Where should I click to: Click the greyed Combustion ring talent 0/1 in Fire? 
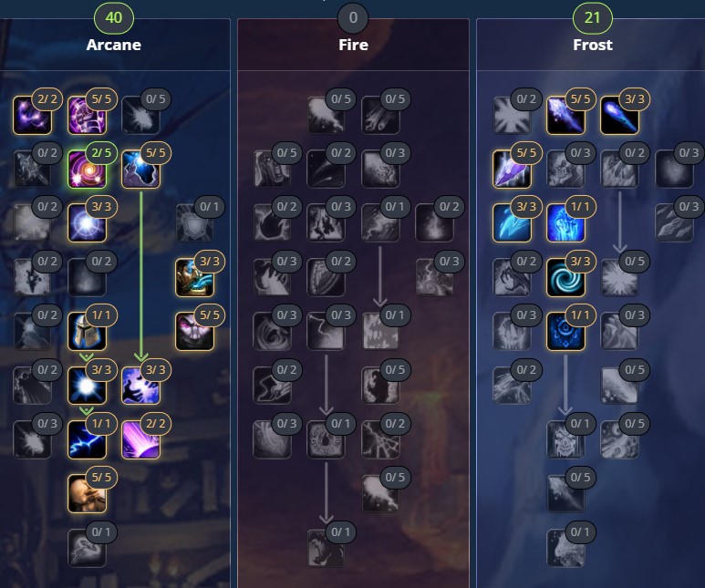click(x=326, y=439)
